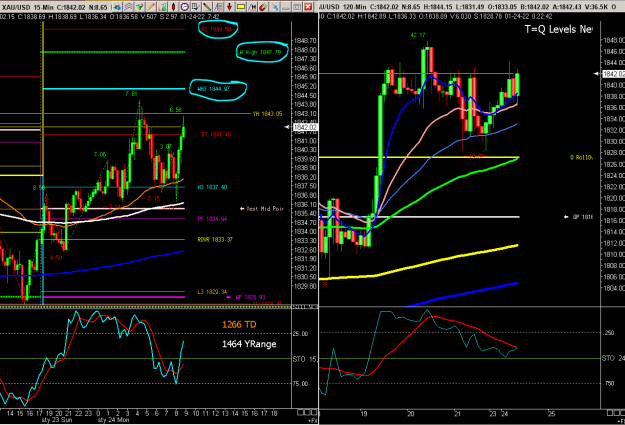Minimize the 15-Min chart window
Image resolution: width=625 pixels, height=425 pixels.
(x=286, y=7)
